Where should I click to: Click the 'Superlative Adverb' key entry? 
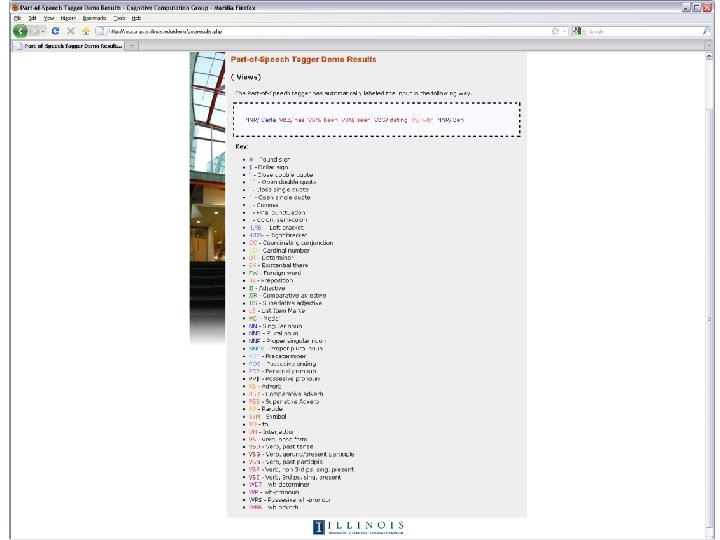click(x=284, y=401)
